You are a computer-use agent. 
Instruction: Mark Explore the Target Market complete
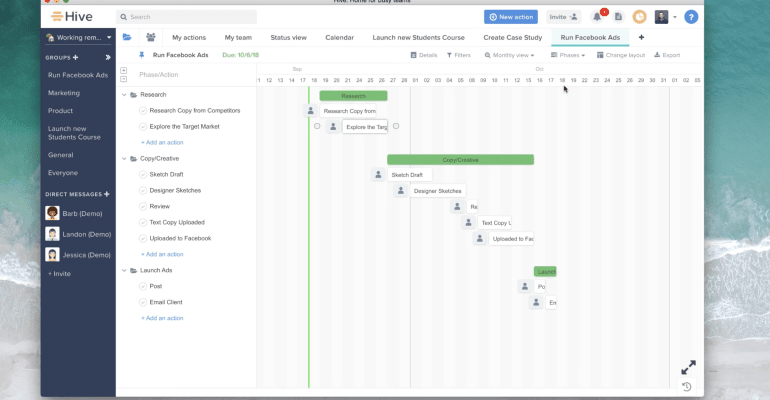tap(143, 127)
